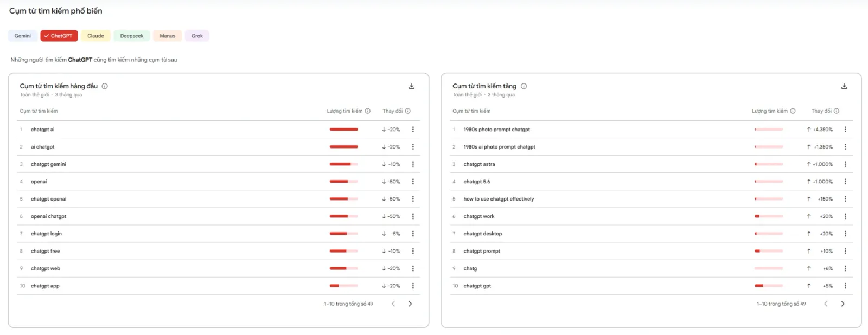This screenshot has height=335, width=868.
Task: Select the Grok filter chip
Action: [197, 36]
